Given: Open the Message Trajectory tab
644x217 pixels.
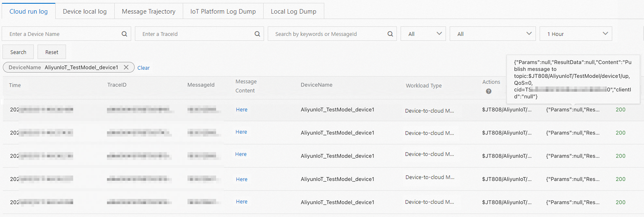Looking at the screenshot, I should (149, 12).
